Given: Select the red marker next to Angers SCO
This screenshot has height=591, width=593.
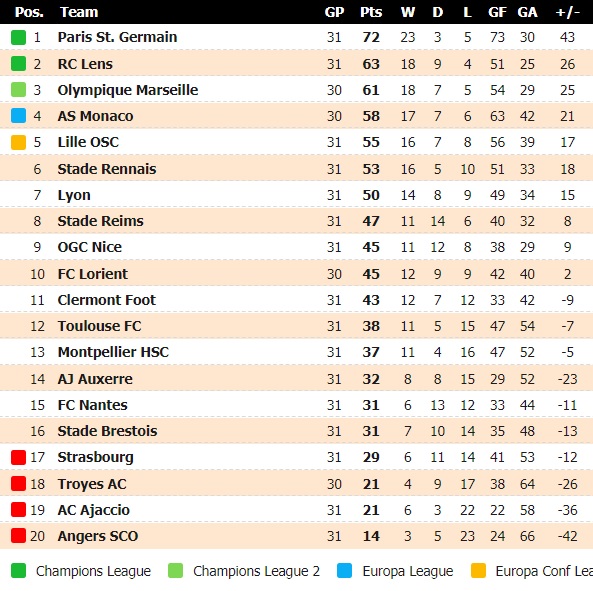Looking at the screenshot, I should tap(18, 536).
